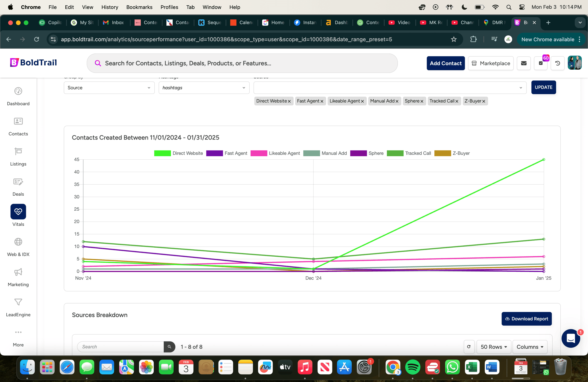
Task: Expand the Group By Source dropdown
Action: click(x=109, y=88)
